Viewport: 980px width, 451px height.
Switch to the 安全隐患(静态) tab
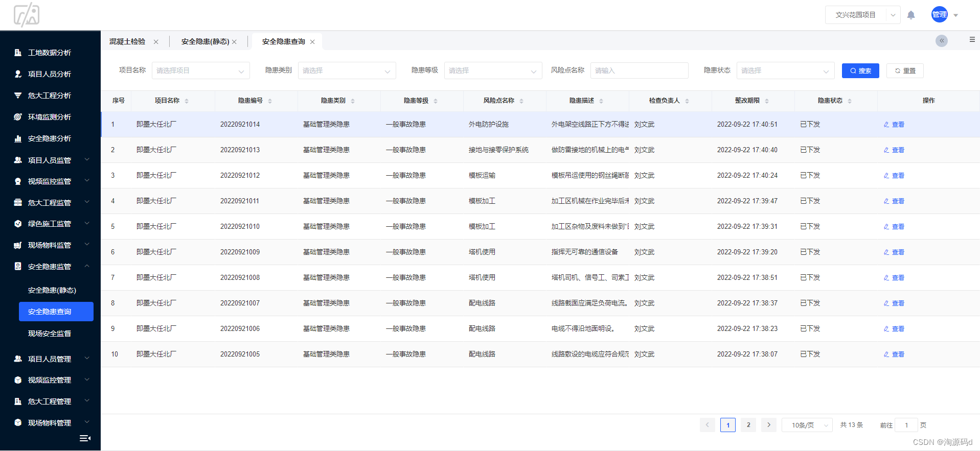pos(205,41)
